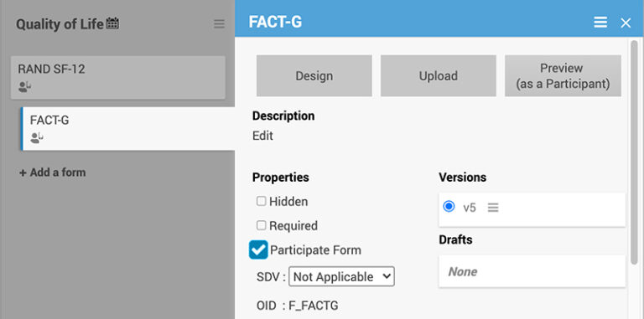Screen dimensions: 644x319
Task: Close the FACT-G panel
Action: click(625, 23)
